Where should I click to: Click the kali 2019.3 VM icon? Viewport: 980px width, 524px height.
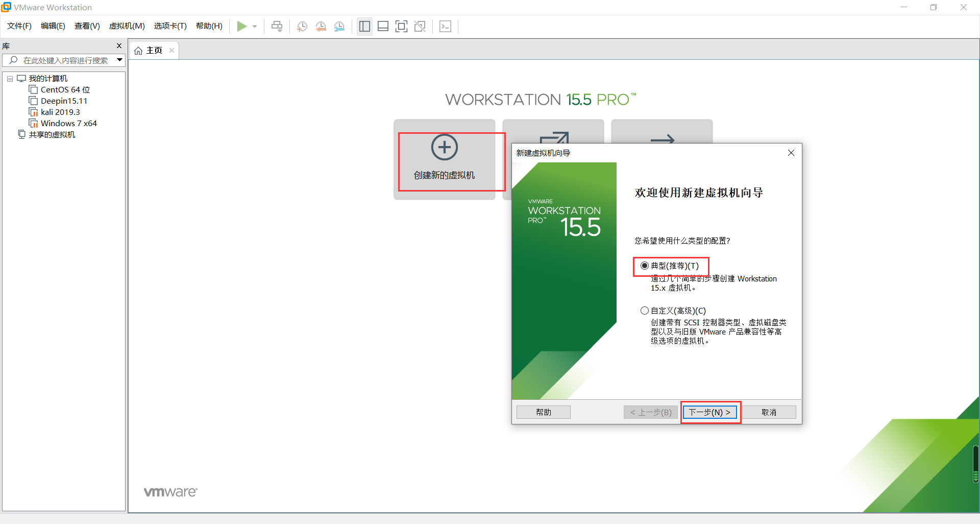(x=33, y=112)
